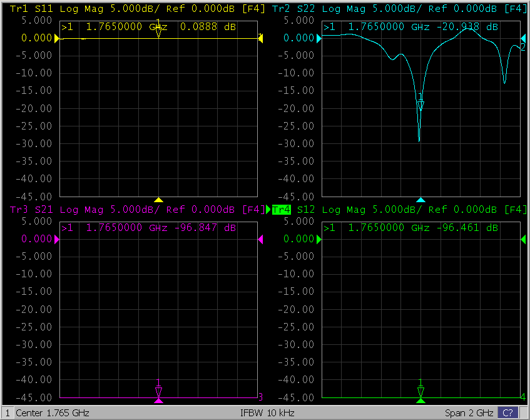The image size is (530, 420).
Task: Click the cyan marker 1 on S22 trace
Action: click(420, 105)
